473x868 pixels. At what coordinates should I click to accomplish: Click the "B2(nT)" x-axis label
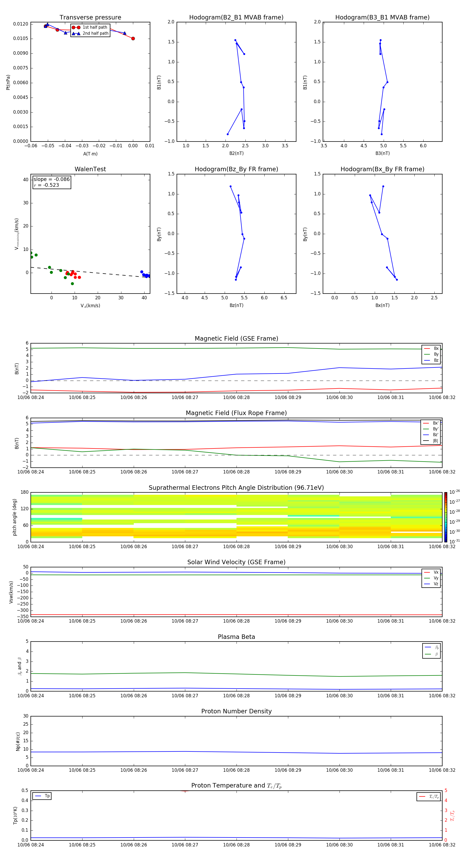pyautogui.click(x=236, y=153)
